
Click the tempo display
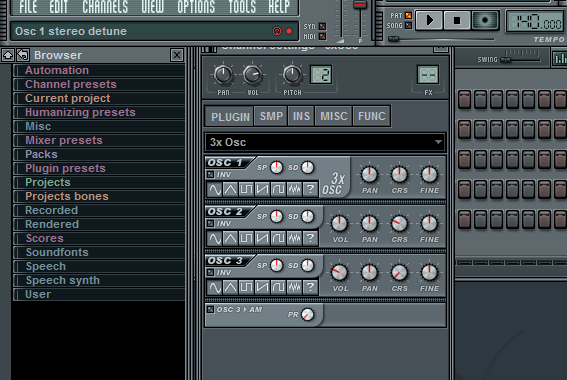click(535, 22)
